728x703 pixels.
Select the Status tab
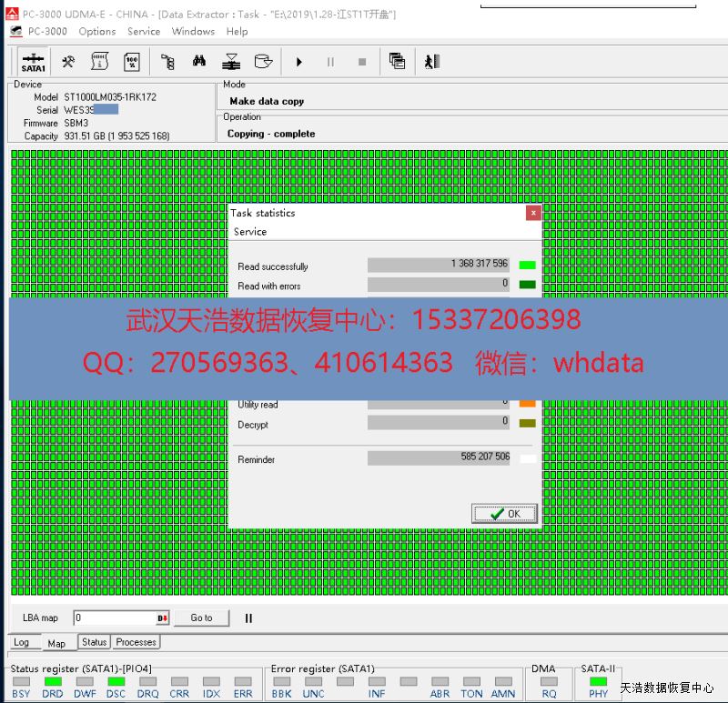click(x=94, y=642)
